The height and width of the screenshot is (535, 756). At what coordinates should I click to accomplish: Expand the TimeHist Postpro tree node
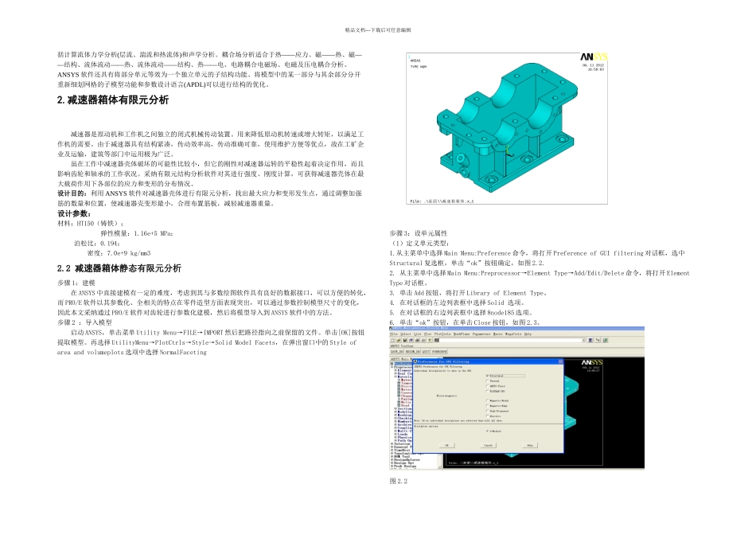tap(392, 450)
